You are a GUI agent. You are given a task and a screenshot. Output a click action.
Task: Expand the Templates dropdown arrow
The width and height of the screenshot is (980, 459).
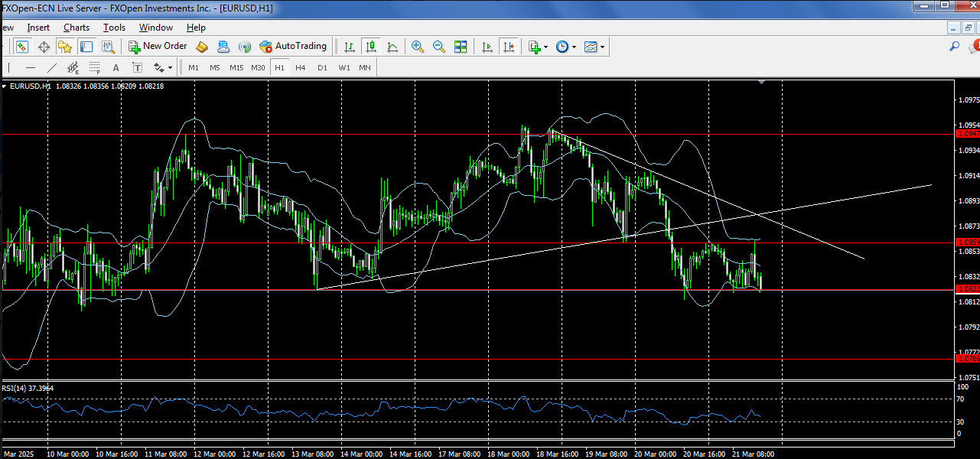603,47
